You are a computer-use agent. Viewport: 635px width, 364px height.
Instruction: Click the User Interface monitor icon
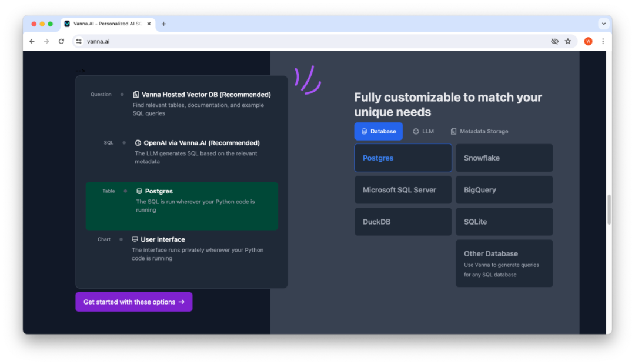(135, 239)
